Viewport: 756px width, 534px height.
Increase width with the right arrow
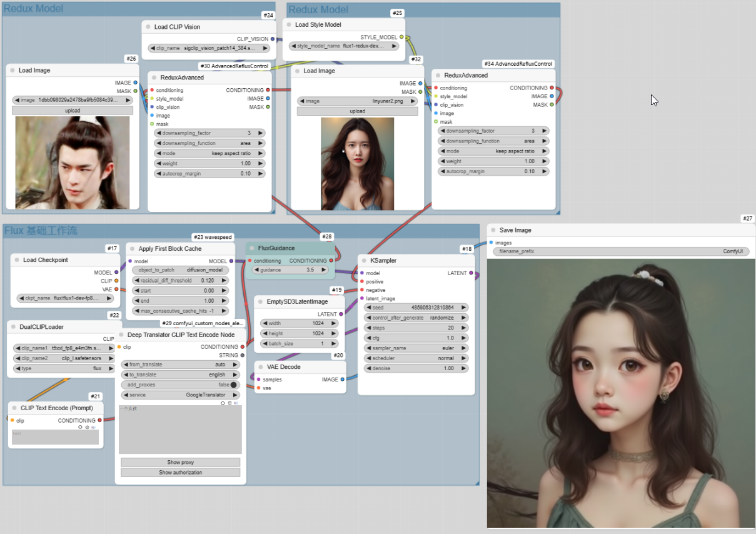pos(334,323)
